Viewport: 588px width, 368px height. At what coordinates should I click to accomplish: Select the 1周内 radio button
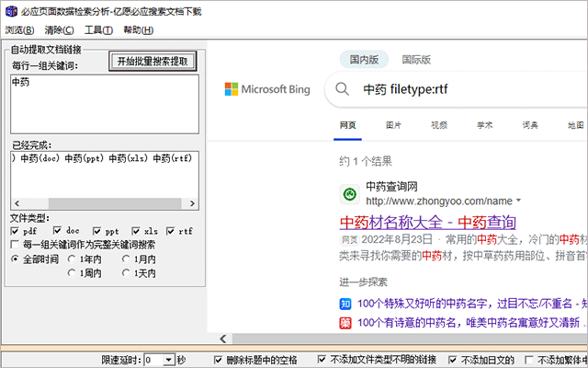pyautogui.click(x=72, y=273)
